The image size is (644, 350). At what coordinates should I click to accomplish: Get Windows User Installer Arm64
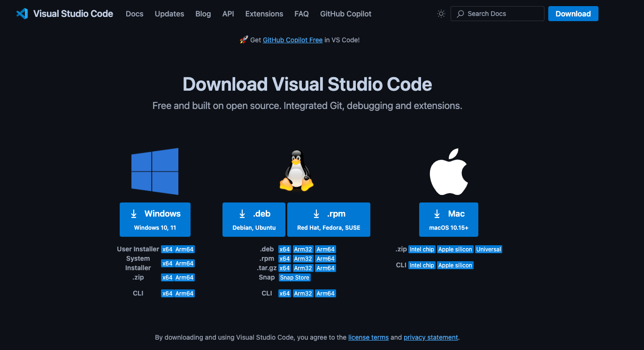click(x=184, y=249)
